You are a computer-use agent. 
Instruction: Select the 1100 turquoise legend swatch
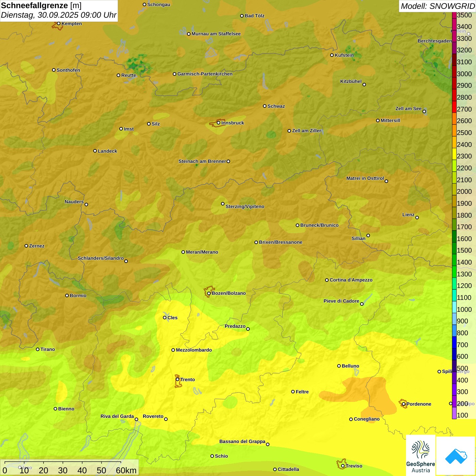(454, 295)
